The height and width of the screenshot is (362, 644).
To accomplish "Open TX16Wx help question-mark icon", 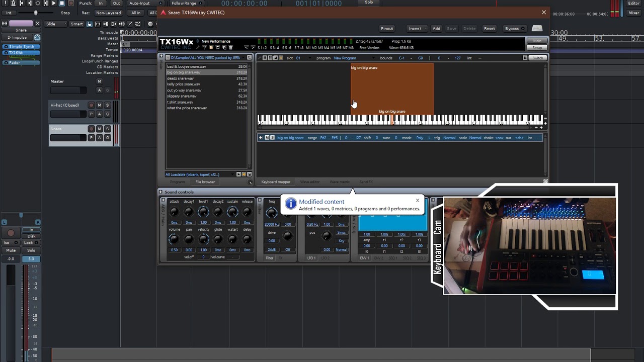I will (205, 48).
